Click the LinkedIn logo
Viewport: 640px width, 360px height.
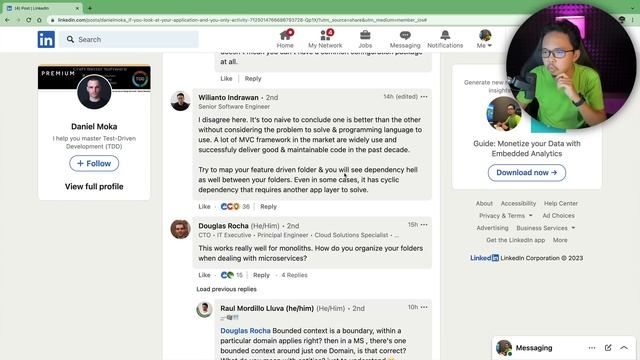coord(46,39)
